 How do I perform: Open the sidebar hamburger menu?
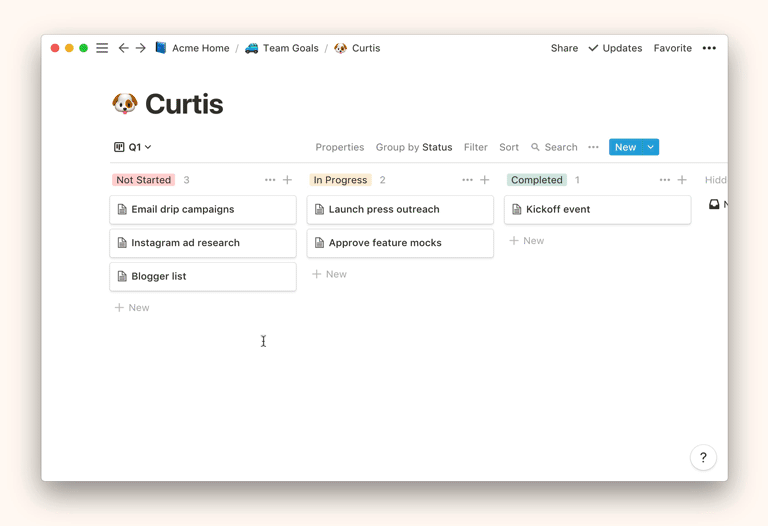102,48
